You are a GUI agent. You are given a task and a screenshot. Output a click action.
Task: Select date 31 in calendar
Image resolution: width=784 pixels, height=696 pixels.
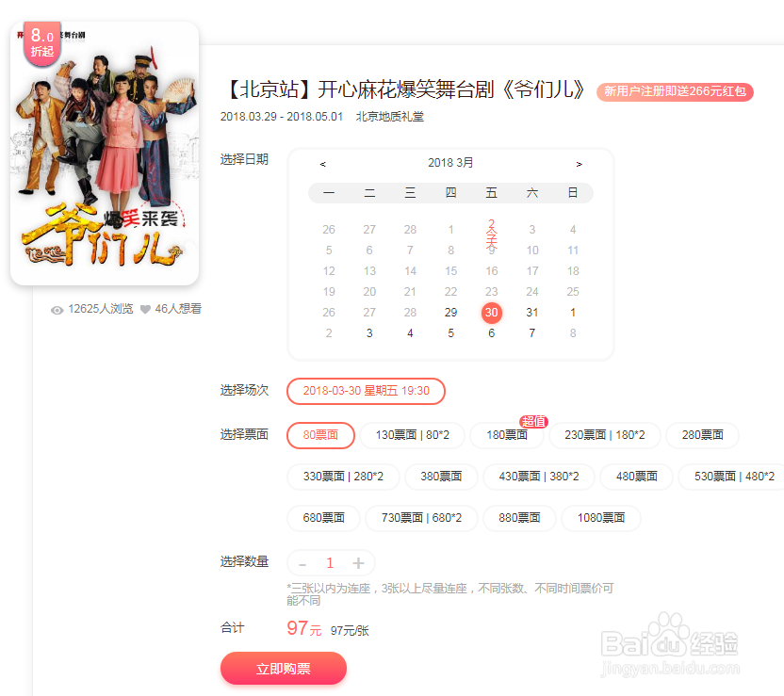tap(532, 313)
